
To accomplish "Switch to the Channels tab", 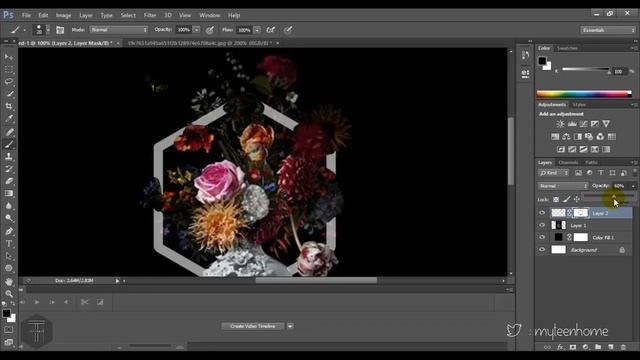I will tap(568, 162).
